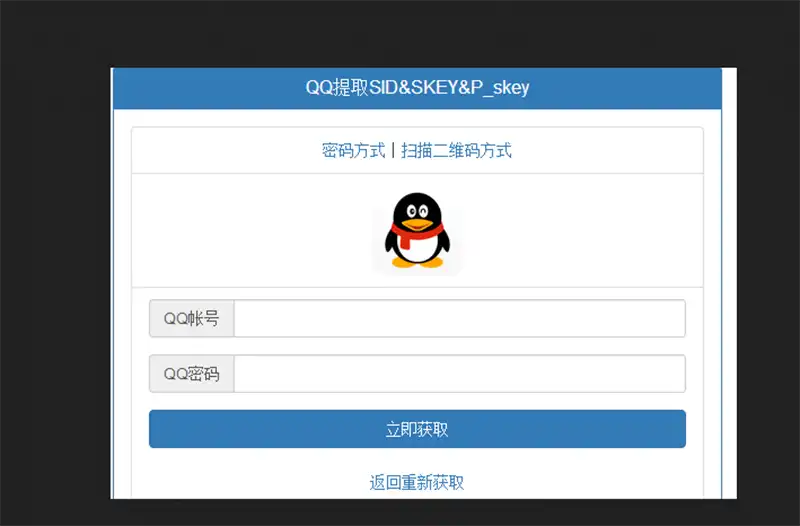This screenshot has height=526, width=800.
Task: Focus the QQ密码 input field
Action: pos(460,373)
